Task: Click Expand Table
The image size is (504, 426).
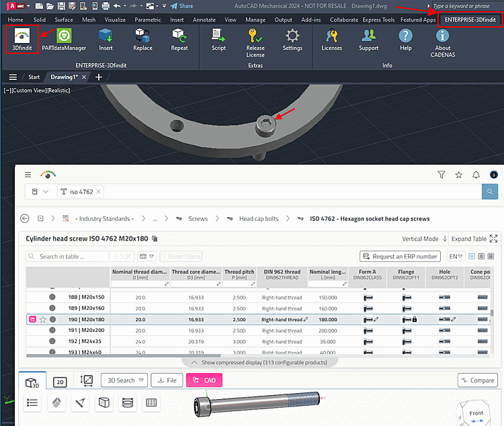Action: pyautogui.click(x=474, y=239)
